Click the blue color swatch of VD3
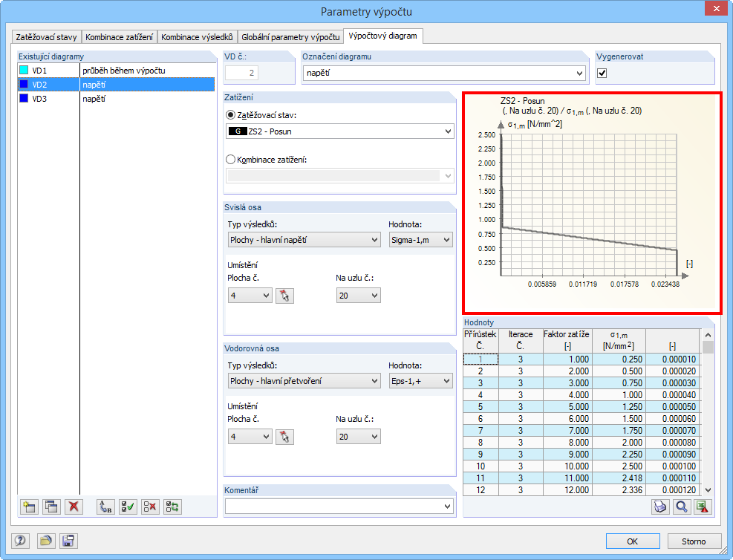Screen dimensions: 733x560 click(24, 98)
